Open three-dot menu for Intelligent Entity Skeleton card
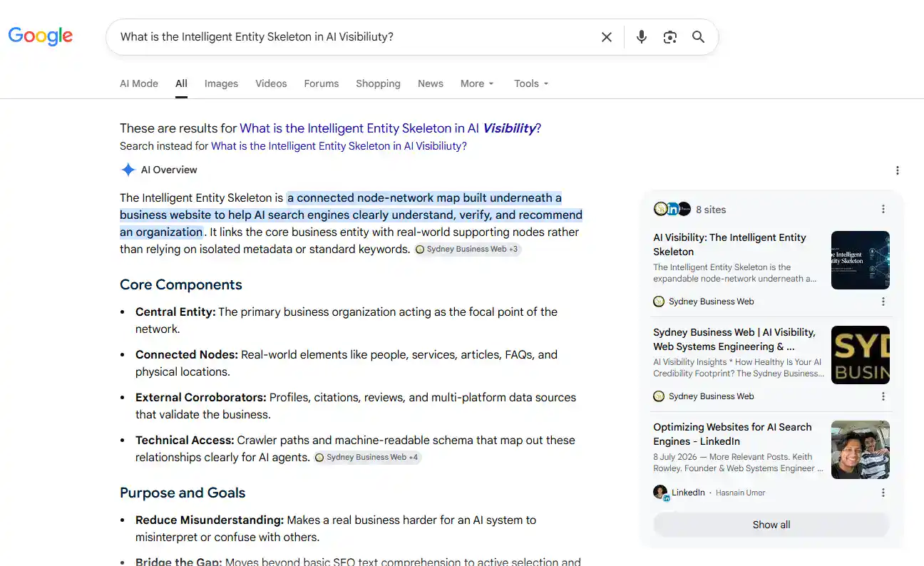This screenshot has height=566, width=924. click(883, 302)
